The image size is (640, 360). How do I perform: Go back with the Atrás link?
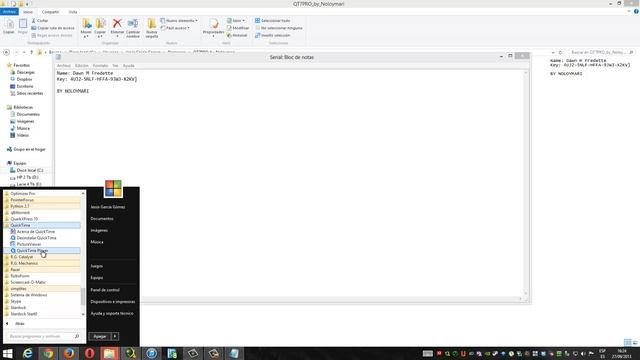pos(20,324)
